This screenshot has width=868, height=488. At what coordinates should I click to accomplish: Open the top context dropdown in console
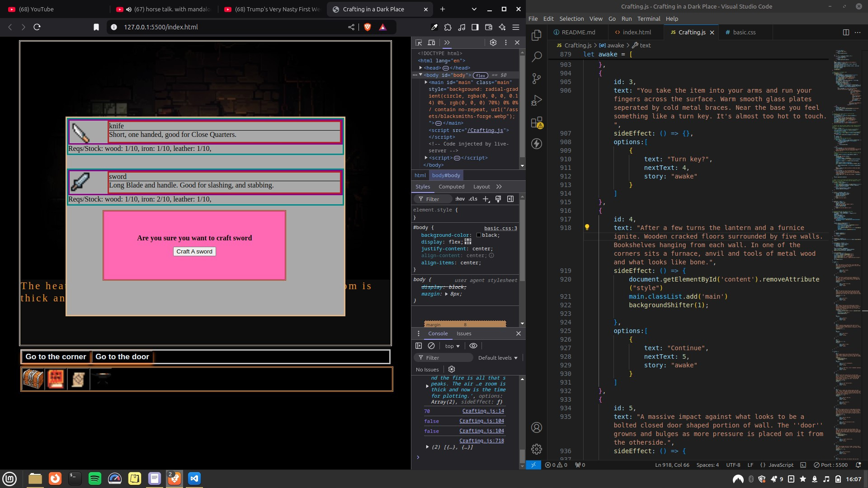[452, 346]
